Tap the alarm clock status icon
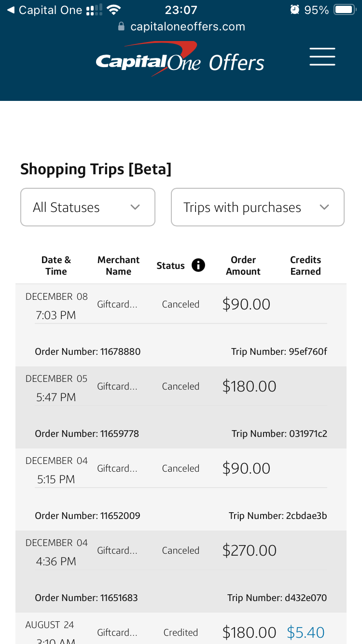Viewport: 362px width, 644px height. [x=294, y=10]
